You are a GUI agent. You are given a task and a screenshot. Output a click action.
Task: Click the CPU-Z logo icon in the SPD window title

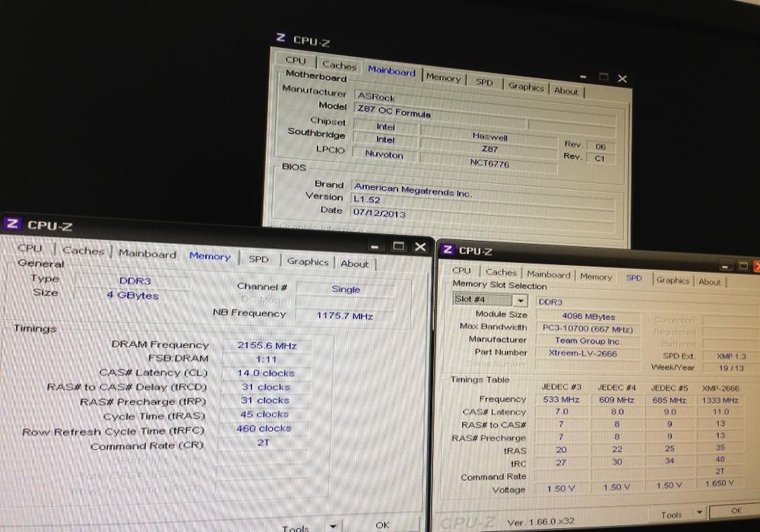[x=448, y=249]
